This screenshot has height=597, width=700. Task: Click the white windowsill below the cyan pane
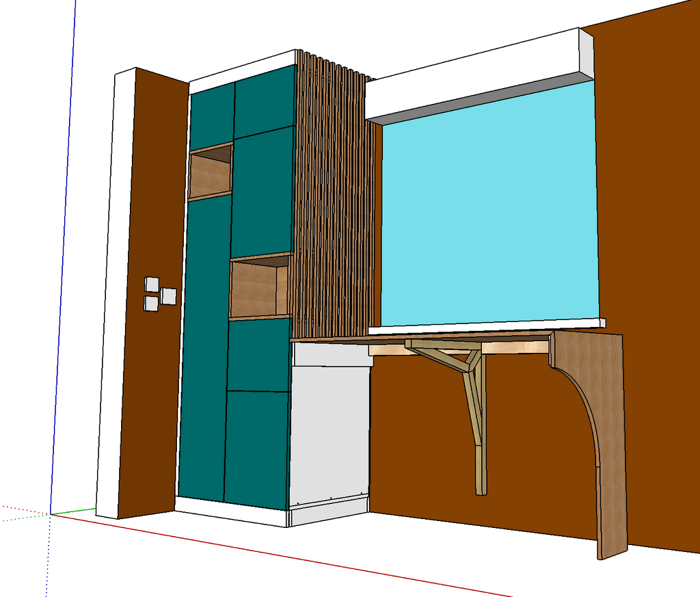tap(487, 326)
